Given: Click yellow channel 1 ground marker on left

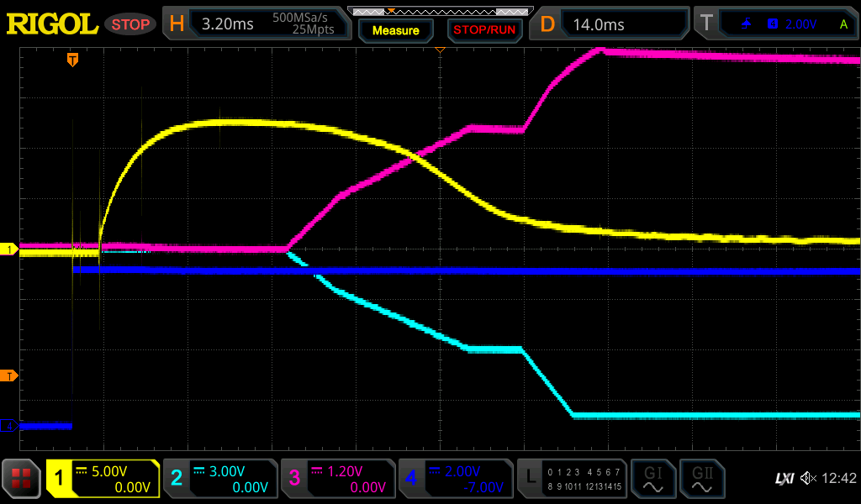Looking at the screenshot, I should point(9,249).
